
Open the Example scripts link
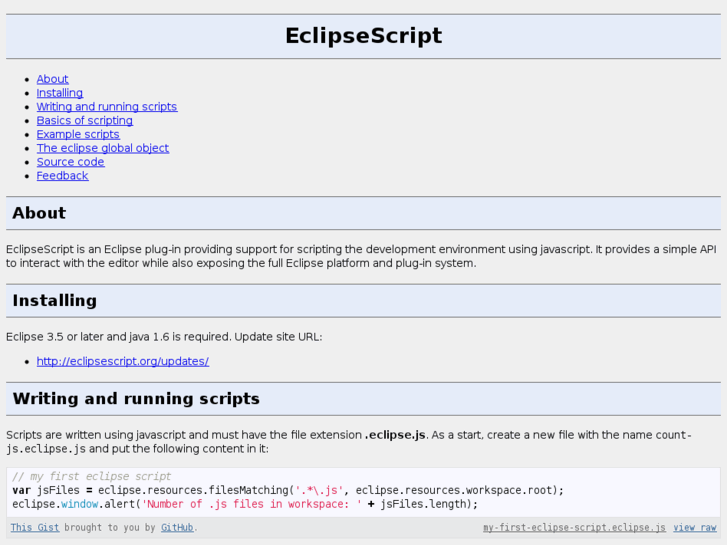coord(78,135)
